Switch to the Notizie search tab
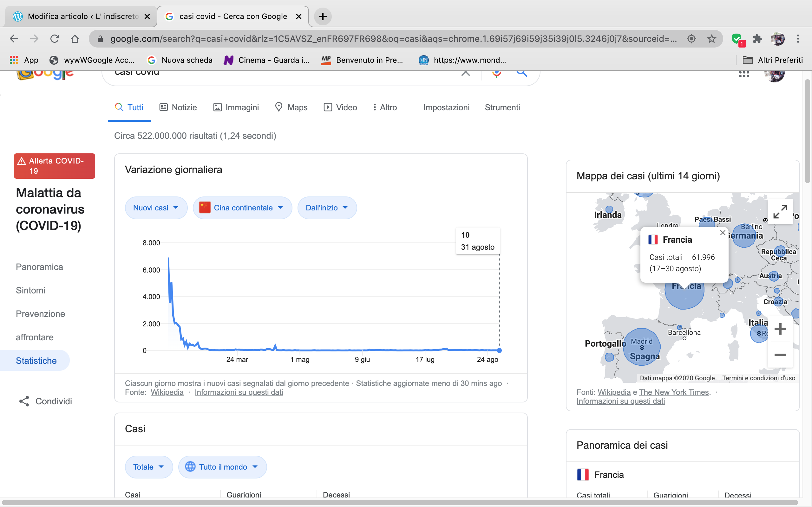Screen dimensions: 812x507 pos(178,107)
